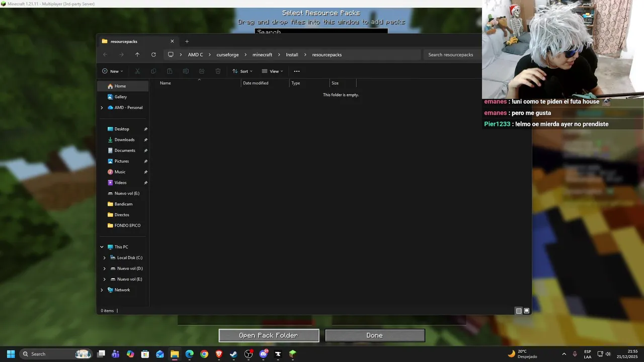Click the PC monitor icon in address bar
The image size is (644, 362).
(x=171, y=54)
